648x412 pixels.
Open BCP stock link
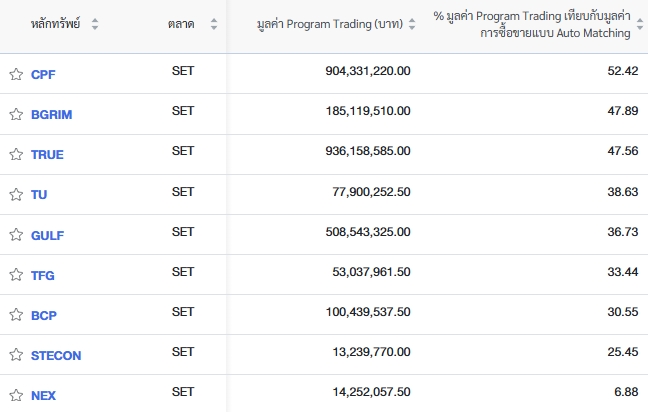[44, 315]
